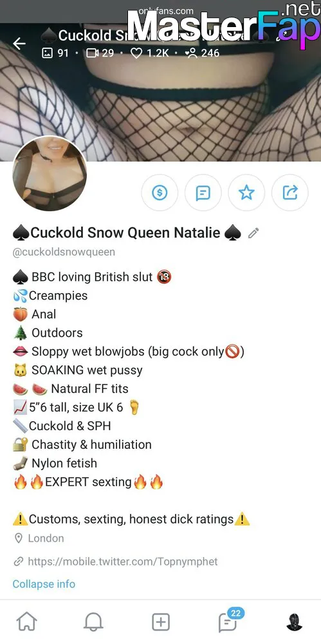Tap the 29 videos counter

pos(100,53)
